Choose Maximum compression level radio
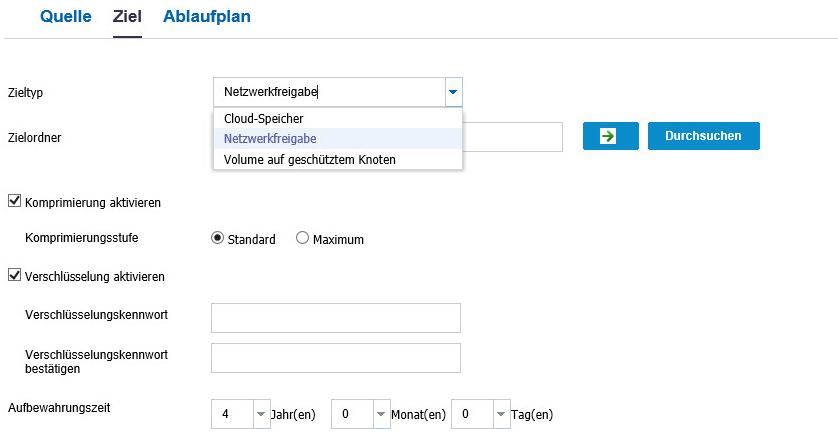 pyautogui.click(x=302, y=238)
